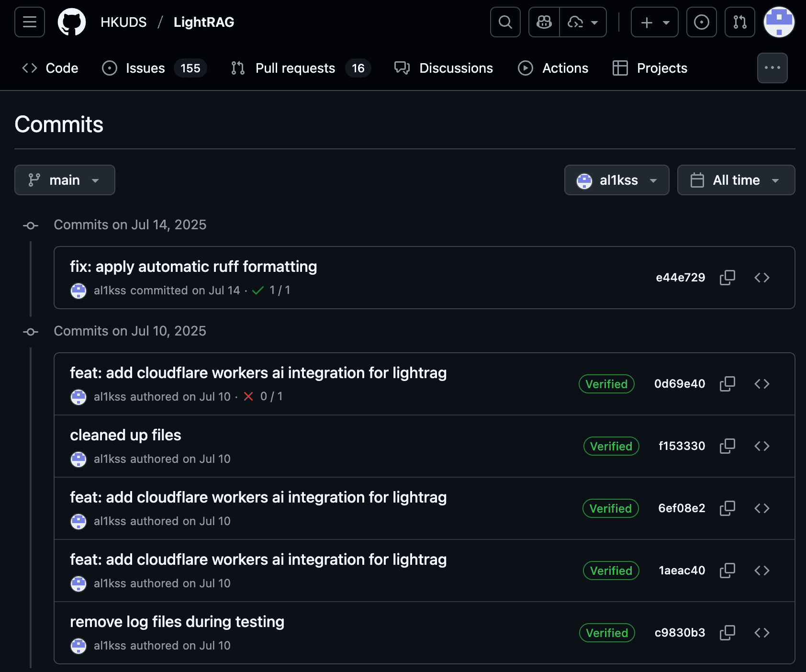Image resolution: width=806 pixels, height=672 pixels.
Task: Copy the full SHA of commit f153330
Action: pyautogui.click(x=728, y=446)
